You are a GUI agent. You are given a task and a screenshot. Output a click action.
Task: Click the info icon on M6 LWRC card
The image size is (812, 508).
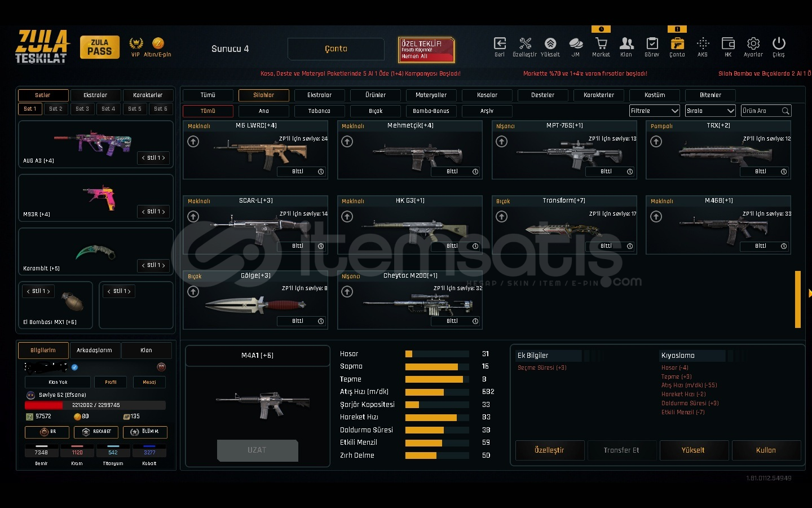click(321, 172)
